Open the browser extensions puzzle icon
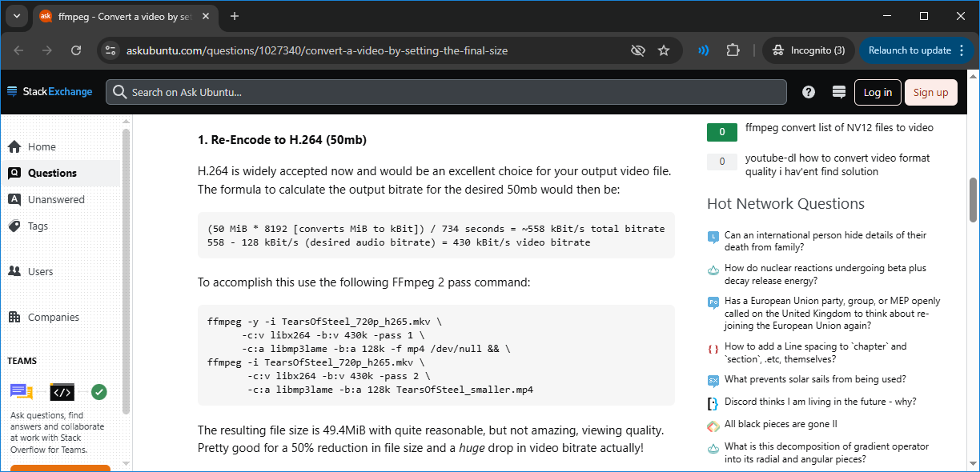The image size is (980, 472). 733,50
